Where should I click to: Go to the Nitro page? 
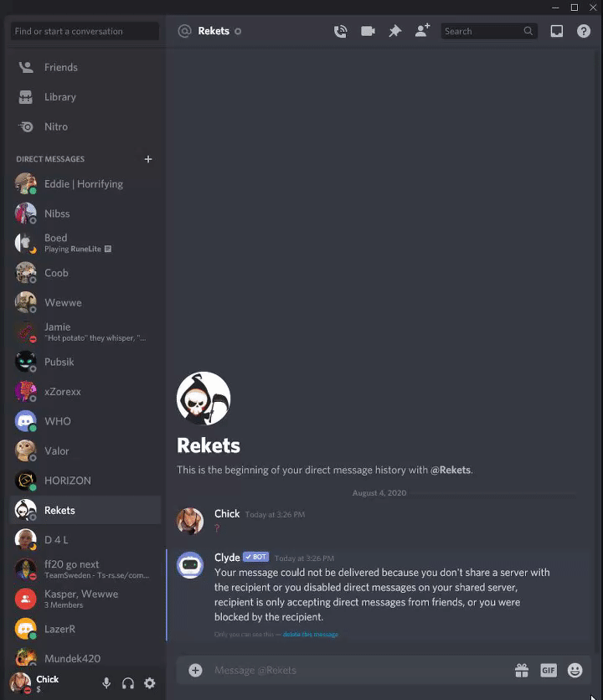pyautogui.click(x=85, y=126)
